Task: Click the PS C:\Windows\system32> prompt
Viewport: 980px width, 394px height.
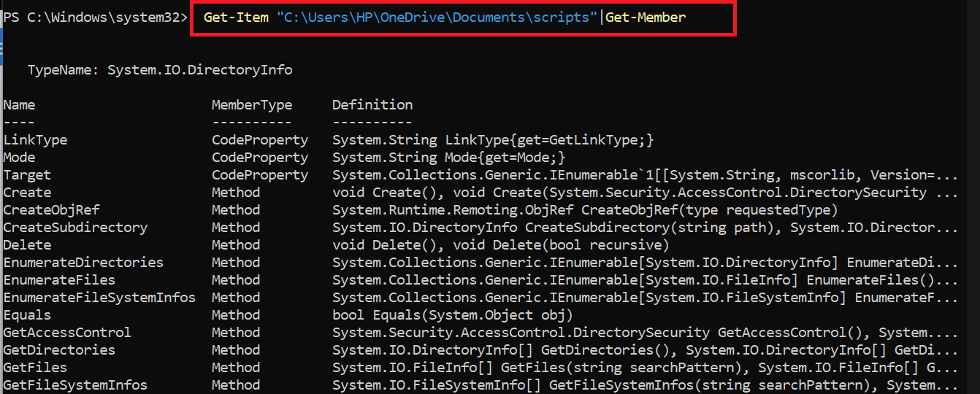Action: 95,18
